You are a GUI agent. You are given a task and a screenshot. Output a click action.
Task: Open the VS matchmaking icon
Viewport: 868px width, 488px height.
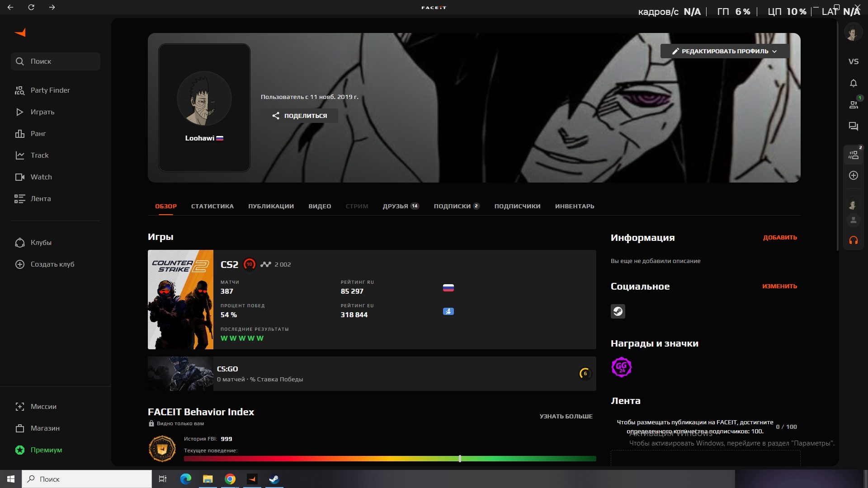pyautogui.click(x=853, y=61)
